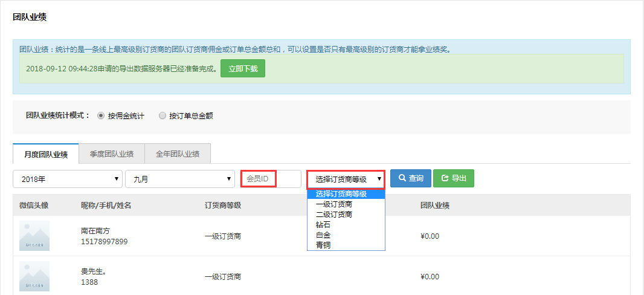This screenshot has height=295, width=644.
Task: Click the green 导出 export button
Action: [453, 178]
